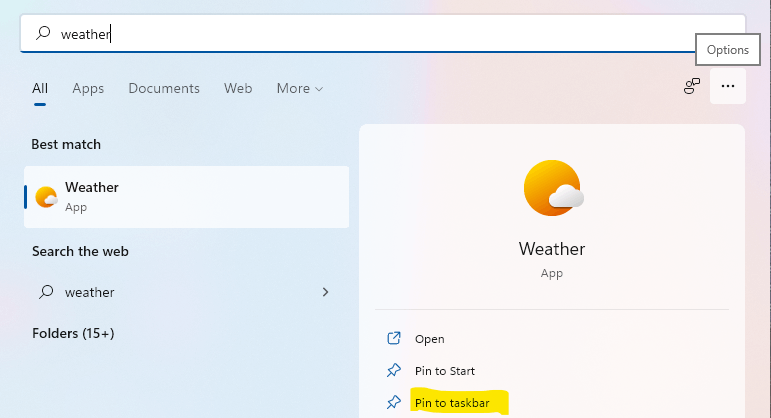Click the web search magnifier icon beside weather
The width and height of the screenshot is (771, 418).
(46, 292)
